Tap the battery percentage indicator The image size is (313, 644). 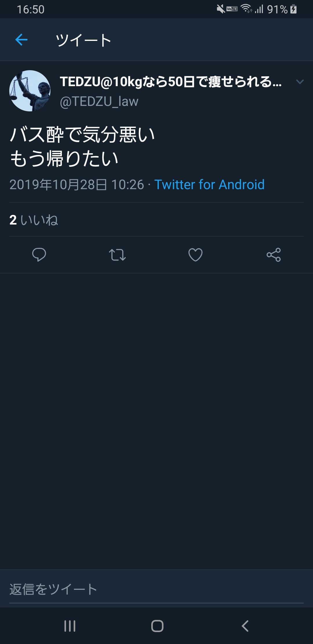[277, 9]
